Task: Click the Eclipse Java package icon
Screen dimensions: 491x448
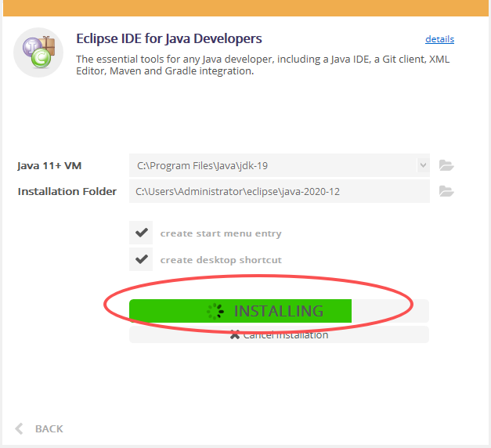Action: (x=38, y=52)
